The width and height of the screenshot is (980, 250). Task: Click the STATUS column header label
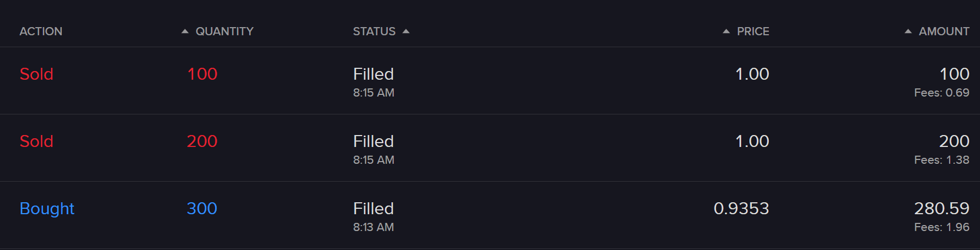coord(374,31)
